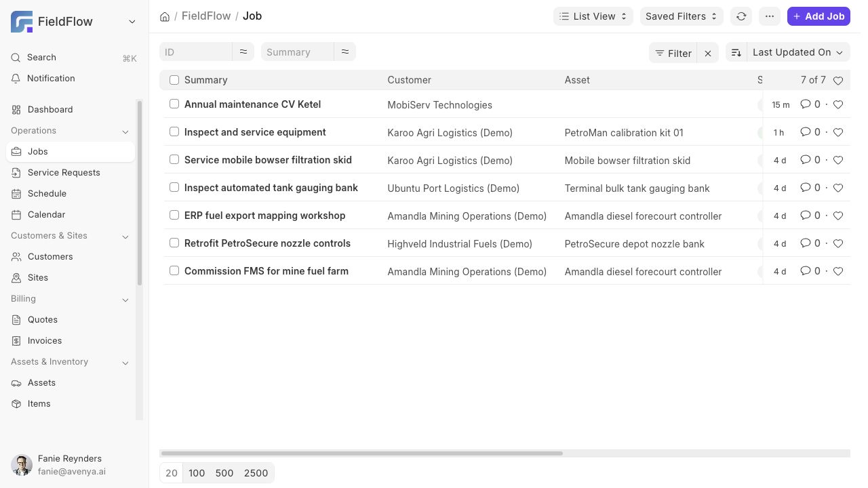The height and width of the screenshot is (488, 868).
Task: Set page size to 500
Action: pyautogui.click(x=224, y=473)
